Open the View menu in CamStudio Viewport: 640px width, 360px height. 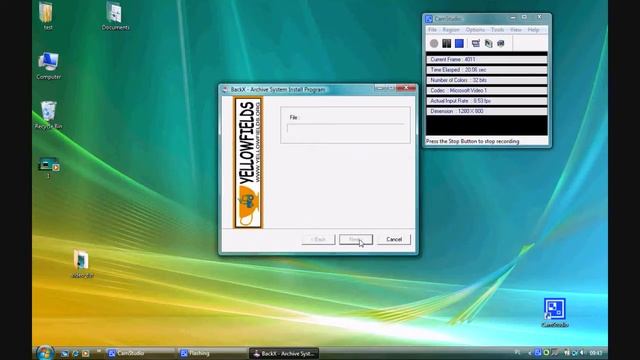coord(516,30)
